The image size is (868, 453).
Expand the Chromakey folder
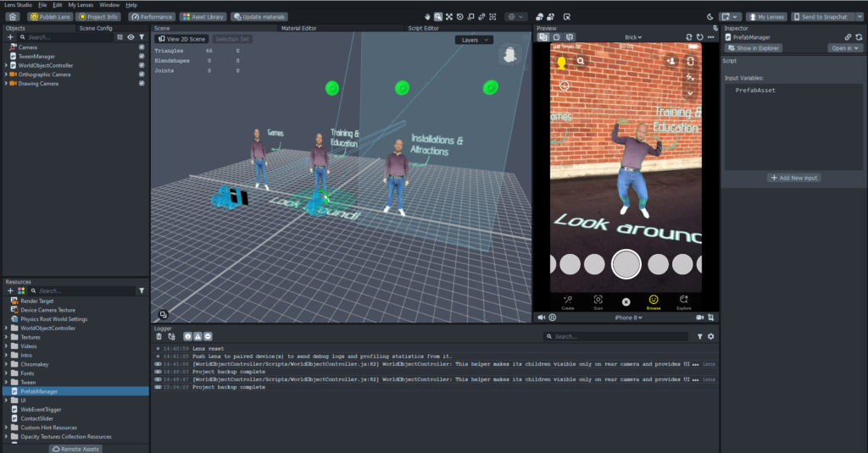click(x=6, y=364)
